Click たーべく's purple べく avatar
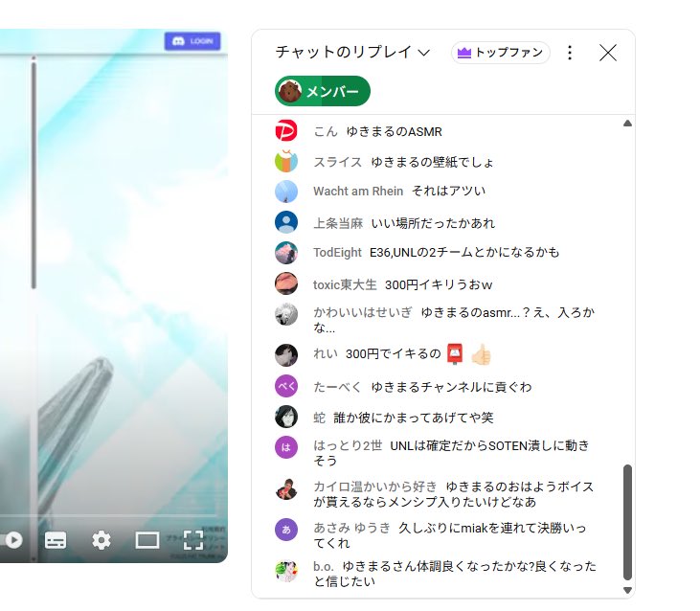The width and height of the screenshot is (700, 611). pyautogui.click(x=286, y=386)
